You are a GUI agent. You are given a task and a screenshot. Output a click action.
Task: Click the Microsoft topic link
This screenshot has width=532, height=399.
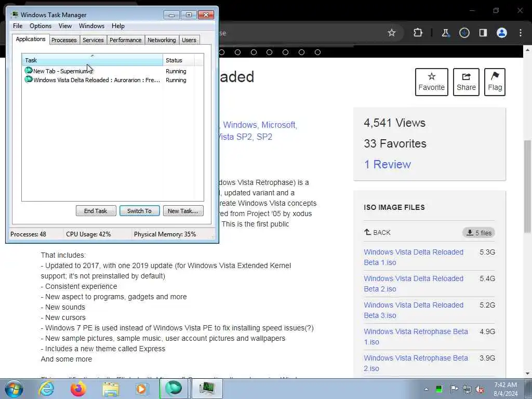point(279,125)
